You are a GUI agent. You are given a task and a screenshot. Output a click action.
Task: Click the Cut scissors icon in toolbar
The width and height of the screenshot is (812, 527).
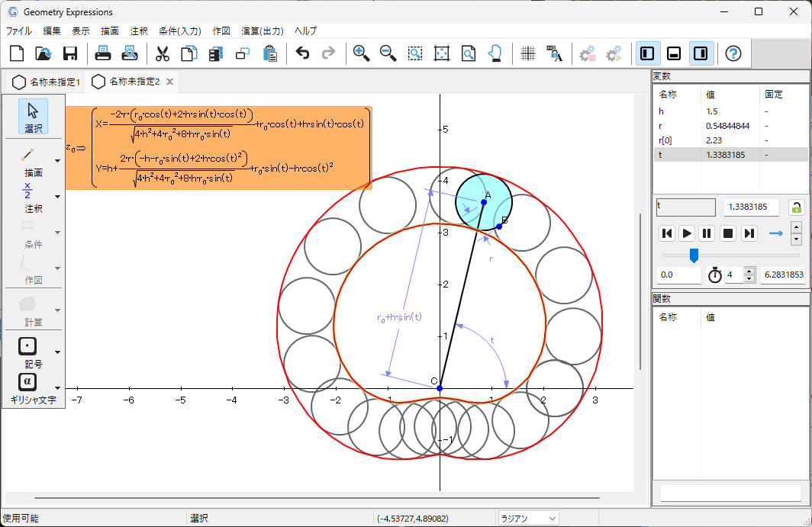[x=162, y=53]
